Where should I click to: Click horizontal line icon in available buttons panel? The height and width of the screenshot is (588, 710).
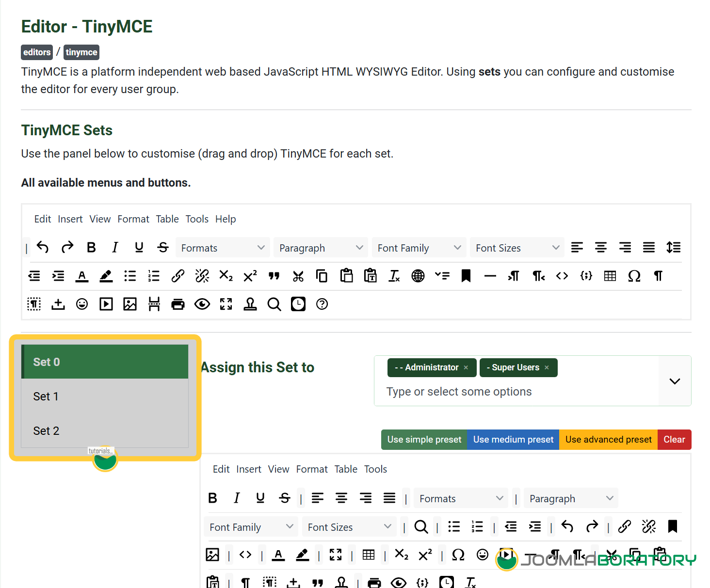click(x=490, y=276)
